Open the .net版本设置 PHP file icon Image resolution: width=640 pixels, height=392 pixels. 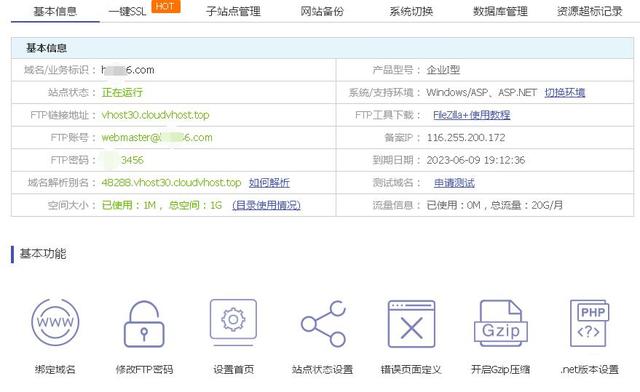tap(589, 323)
